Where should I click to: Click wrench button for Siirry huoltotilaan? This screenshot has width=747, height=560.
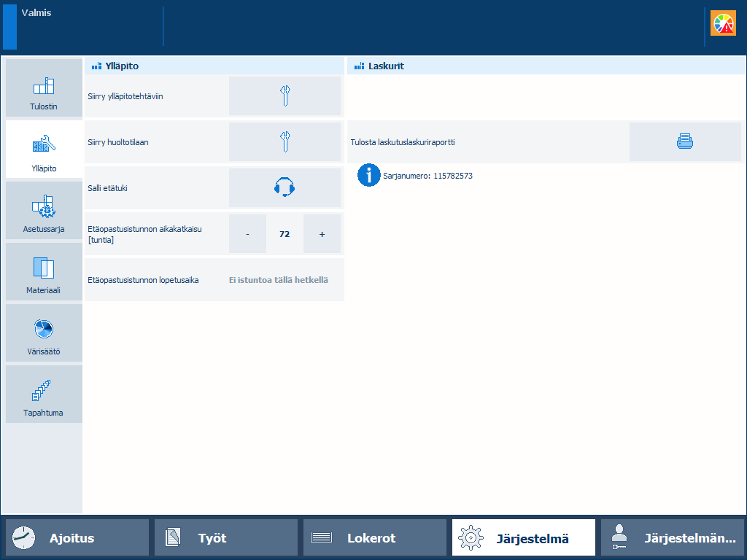[285, 142]
